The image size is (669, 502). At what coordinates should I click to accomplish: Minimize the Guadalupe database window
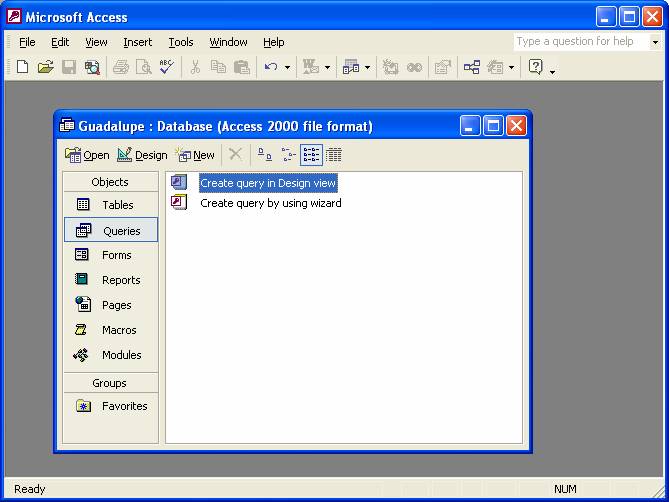[x=470, y=126]
